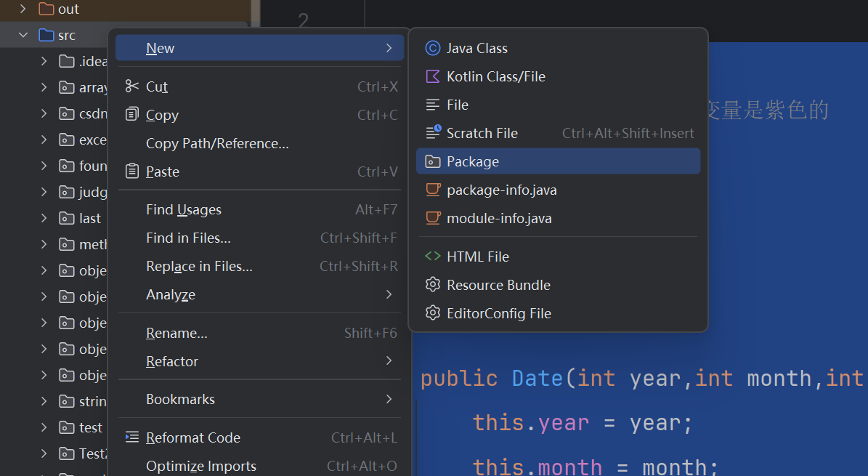Click the Paste clipboard icon
868x476 pixels.
(131, 171)
